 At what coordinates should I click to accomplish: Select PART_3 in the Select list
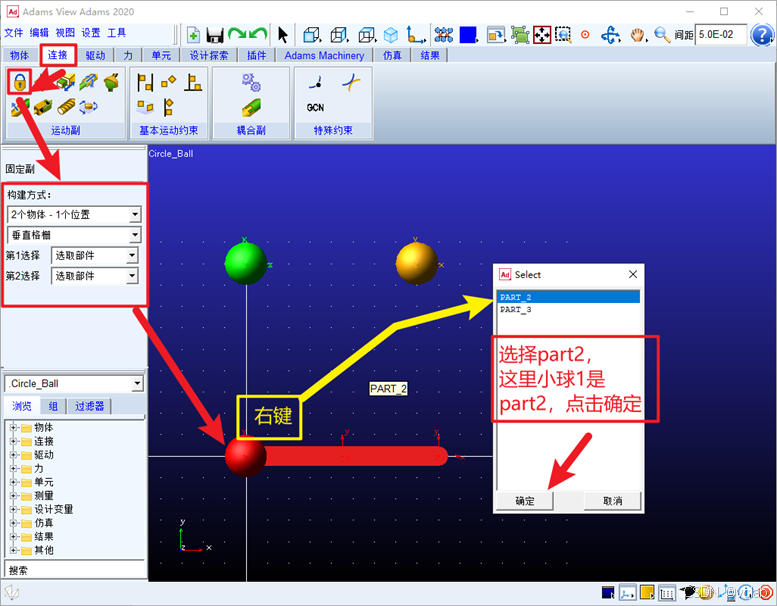pos(568,310)
